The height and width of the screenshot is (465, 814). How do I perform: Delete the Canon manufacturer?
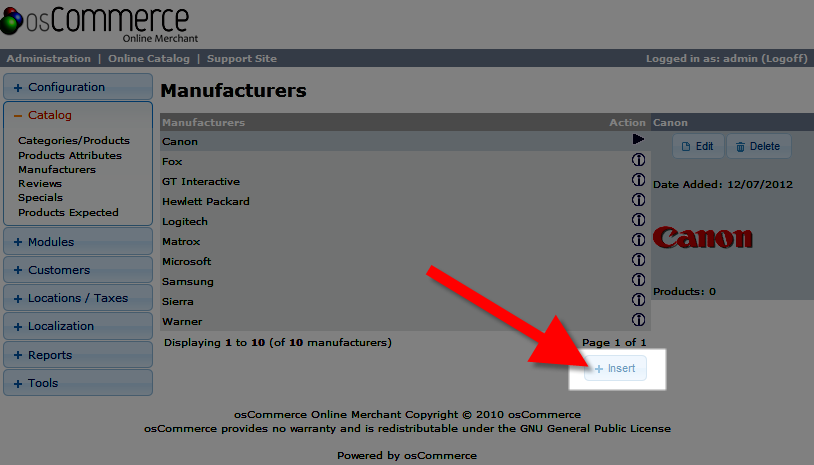[x=758, y=146]
